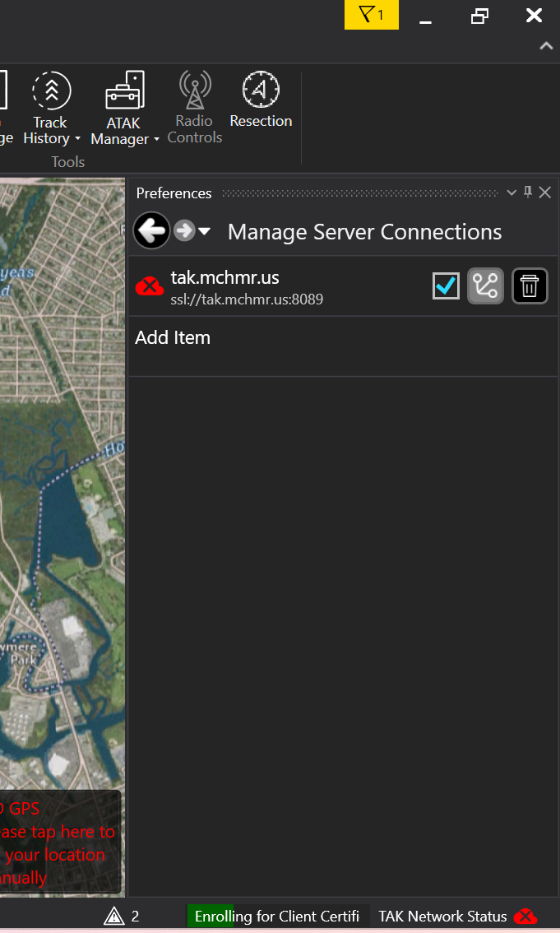The image size is (560, 933).
Task: Collapse the ribbon with the chevron
Action: [x=546, y=46]
